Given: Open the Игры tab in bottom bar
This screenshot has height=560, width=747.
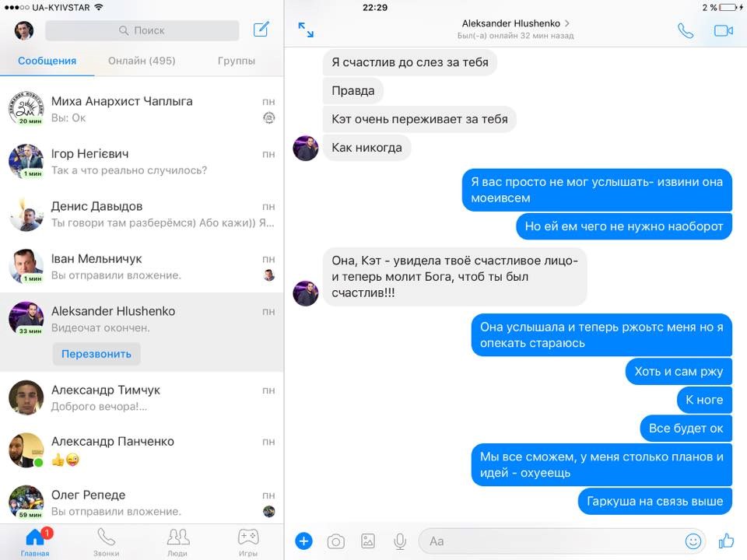Looking at the screenshot, I should click(x=248, y=542).
